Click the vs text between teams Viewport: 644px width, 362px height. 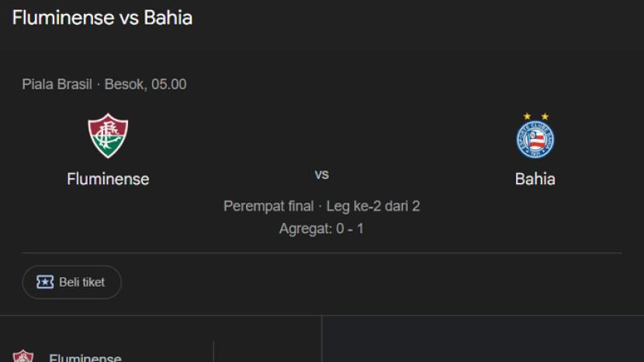click(321, 175)
